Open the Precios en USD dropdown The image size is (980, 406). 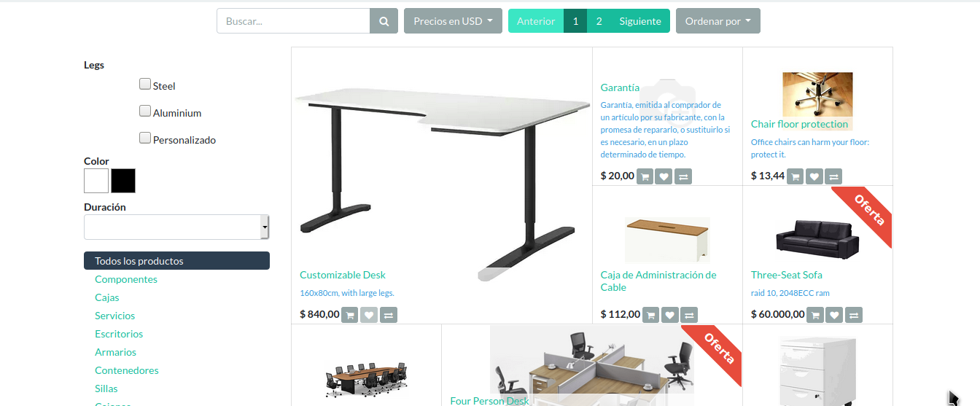click(x=453, y=21)
